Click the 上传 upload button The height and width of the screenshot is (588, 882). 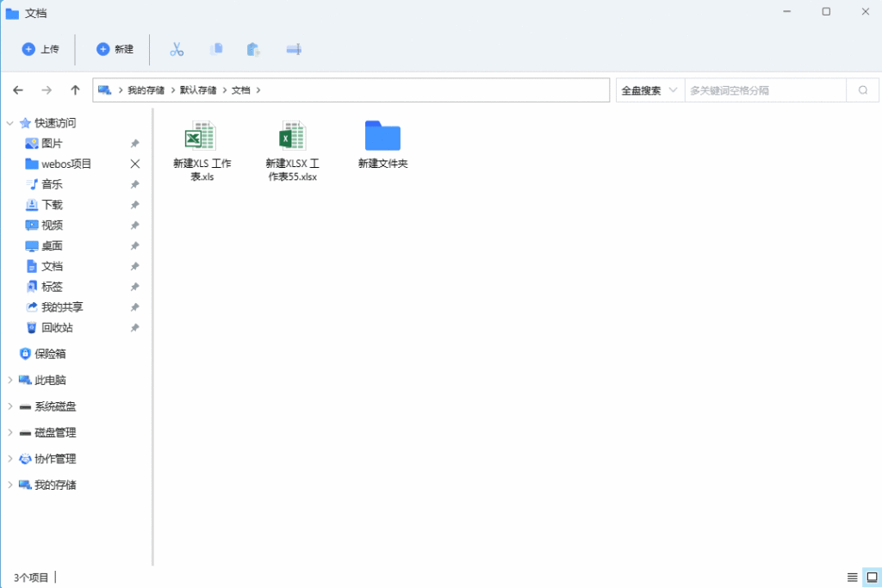(x=40, y=50)
